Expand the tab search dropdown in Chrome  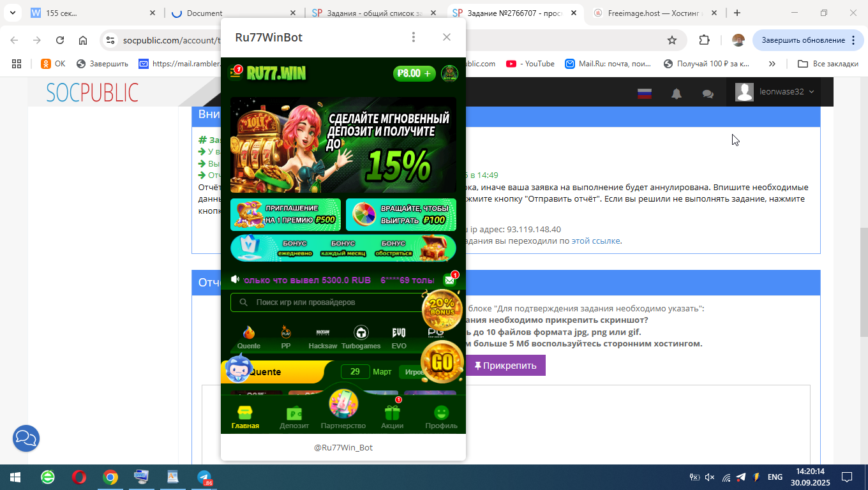(x=13, y=13)
